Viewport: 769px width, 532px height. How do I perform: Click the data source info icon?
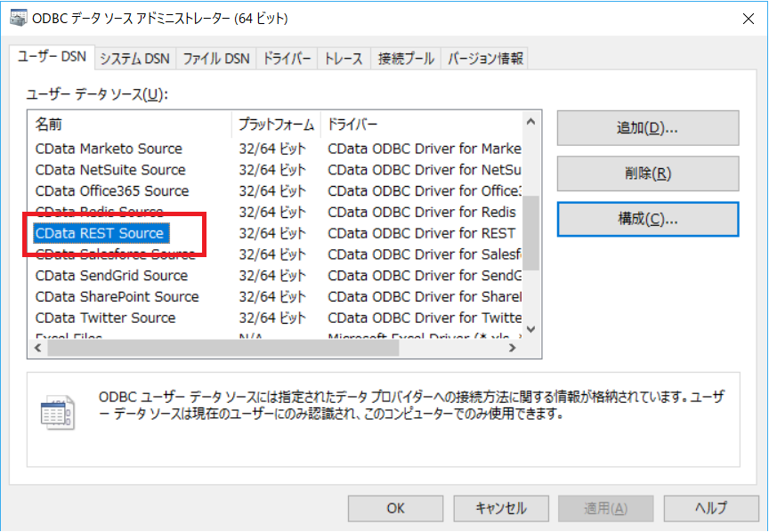(57, 413)
